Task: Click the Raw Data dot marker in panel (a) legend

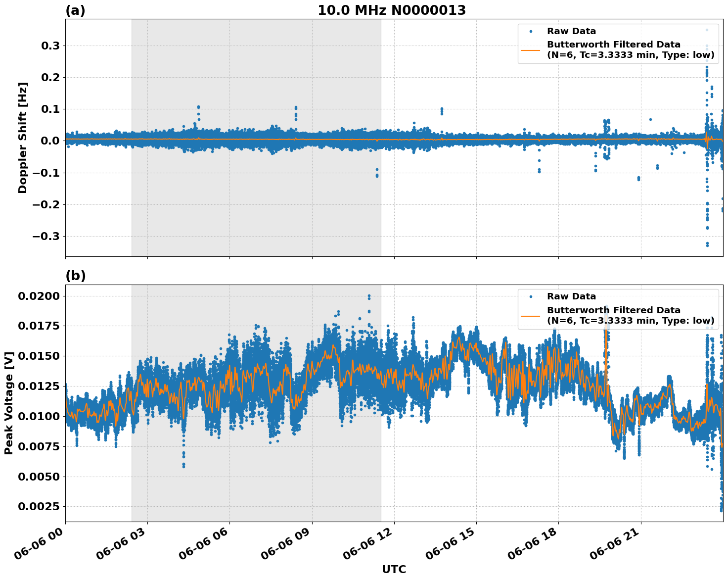Action: [x=531, y=31]
